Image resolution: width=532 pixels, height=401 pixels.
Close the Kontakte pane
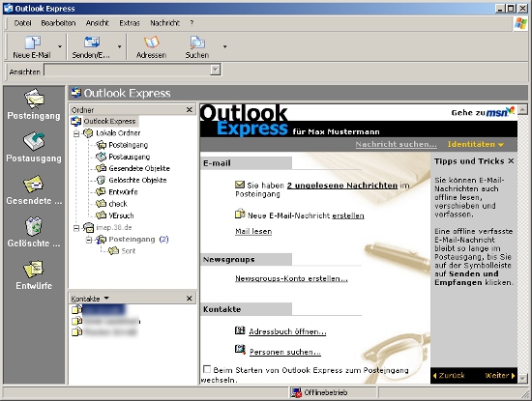pyautogui.click(x=190, y=298)
